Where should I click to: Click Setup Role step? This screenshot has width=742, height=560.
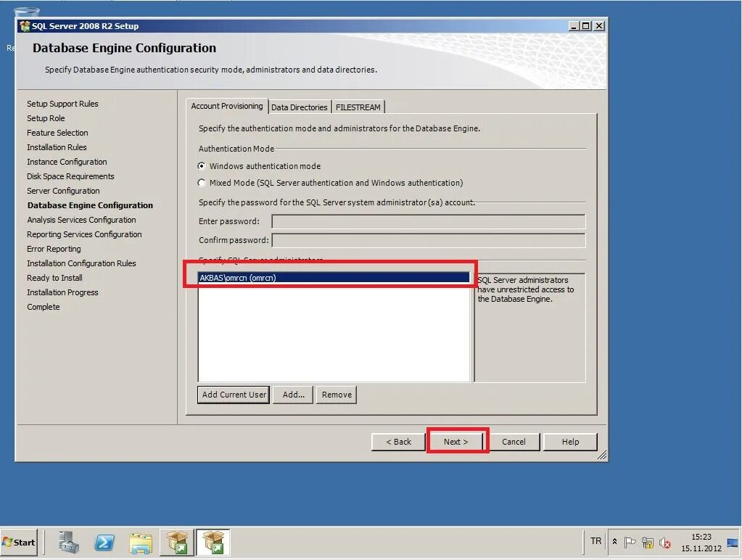[x=46, y=118]
